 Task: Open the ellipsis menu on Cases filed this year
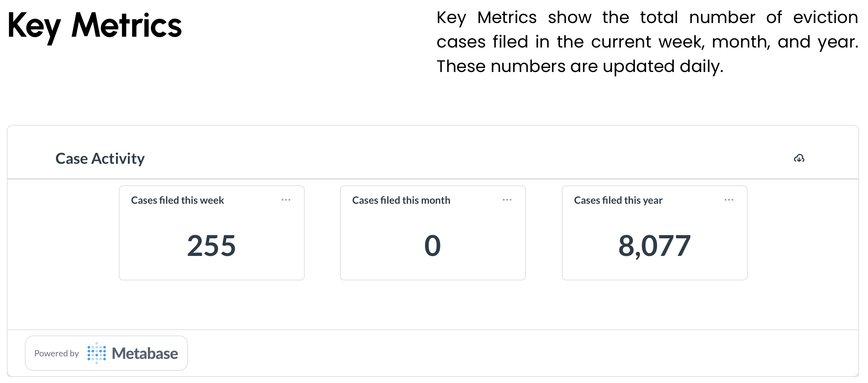coord(729,200)
